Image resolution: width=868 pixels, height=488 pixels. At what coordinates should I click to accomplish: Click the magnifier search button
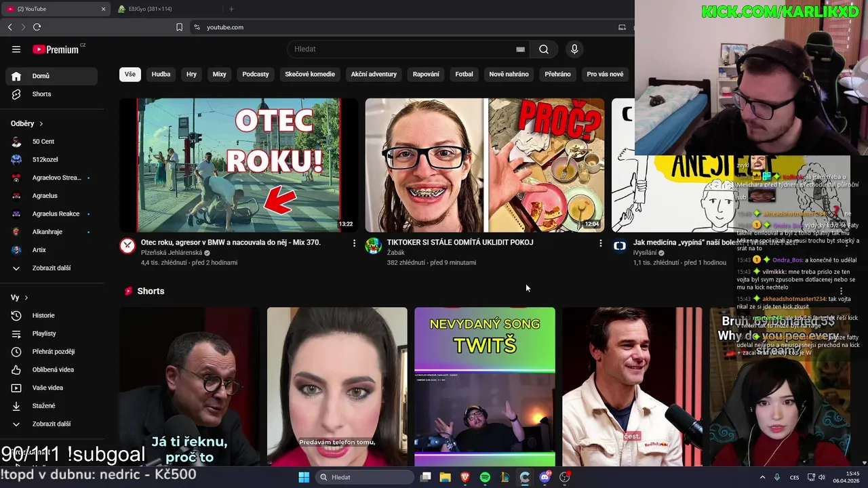tap(544, 49)
